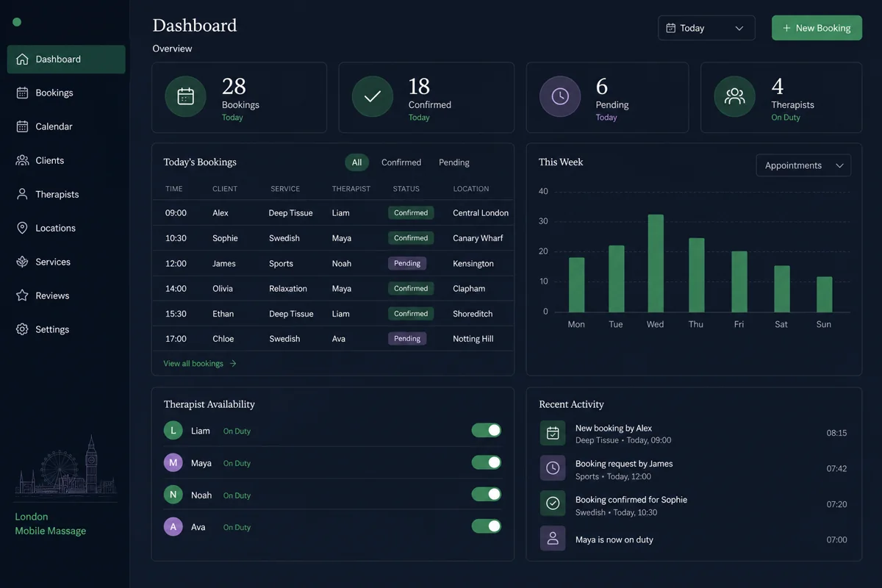Toggle Maya's on-duty switch
This screenshot has width=882, height=588.
[487, 462]
